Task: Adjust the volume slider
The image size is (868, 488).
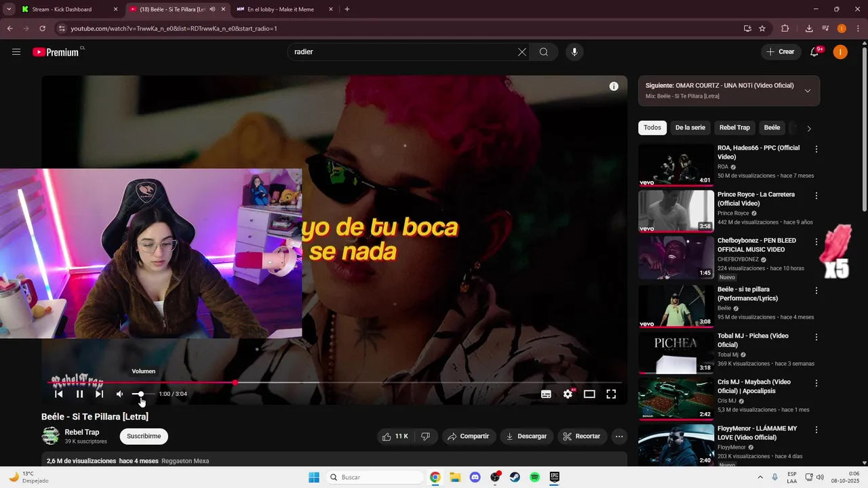Action: coord(143,394)
